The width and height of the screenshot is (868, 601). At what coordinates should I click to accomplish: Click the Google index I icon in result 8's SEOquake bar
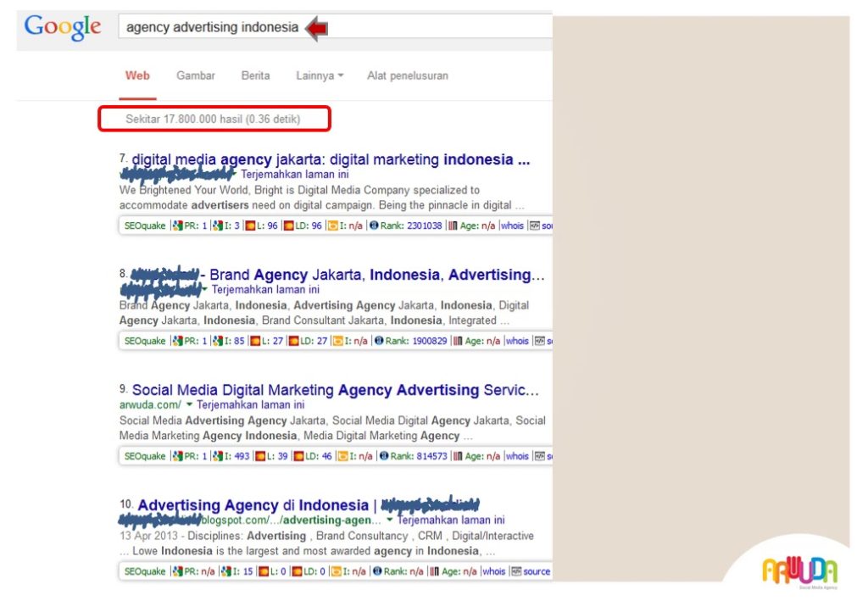click(218, 342)
